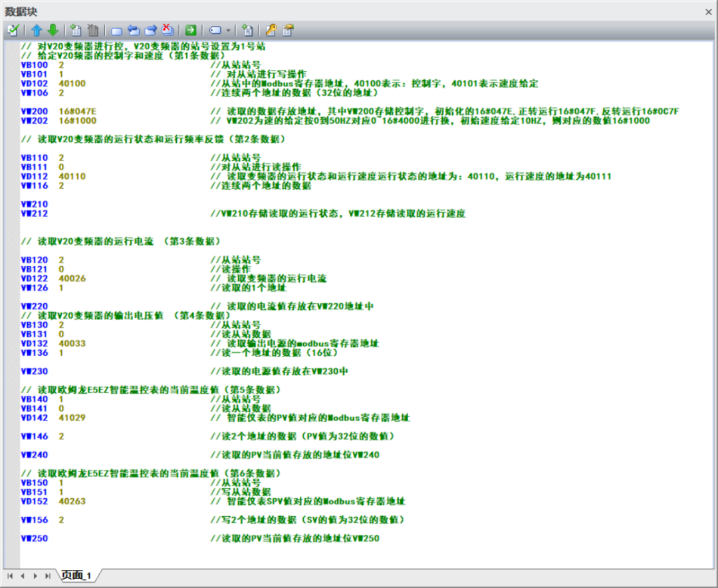Click the red X remove bookmark icon
This screenshot has height=588, width=718.
(x=168, y=30)
